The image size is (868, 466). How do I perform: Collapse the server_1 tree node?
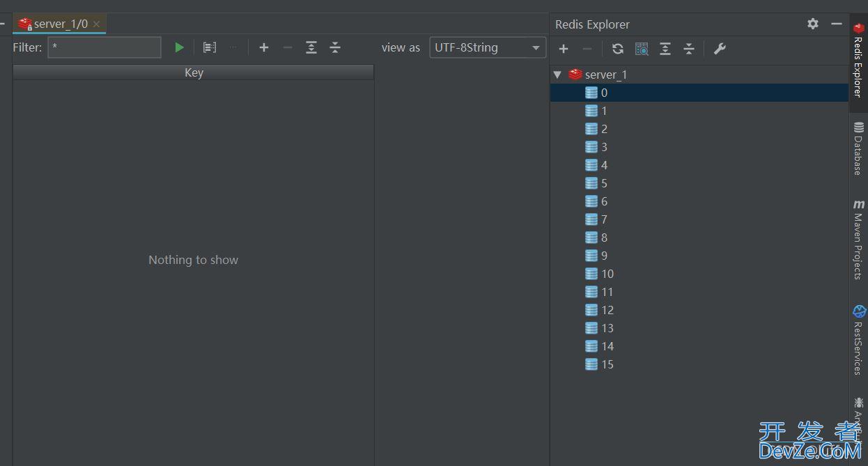coord(557,75)
